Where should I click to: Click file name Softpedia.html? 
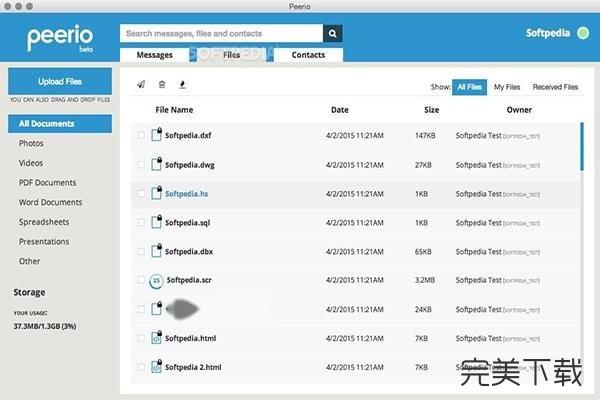point(191,338)
